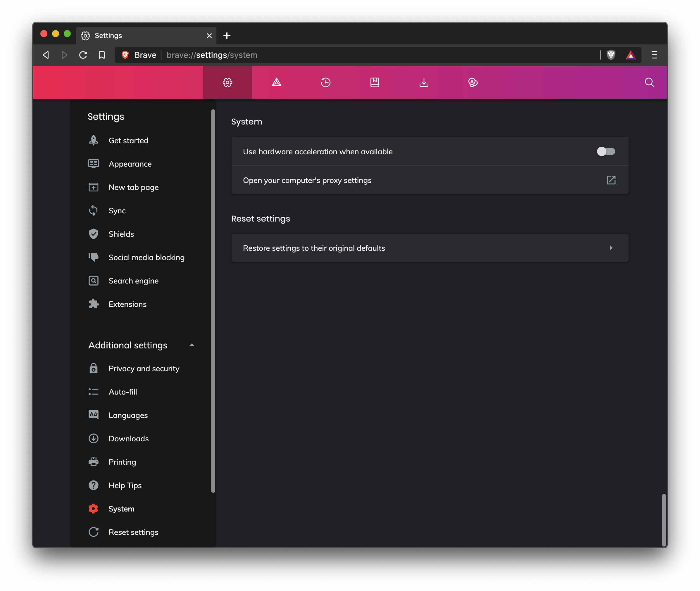Open the History icon in top bar
The image size is (700, 591).
(325, 82)
